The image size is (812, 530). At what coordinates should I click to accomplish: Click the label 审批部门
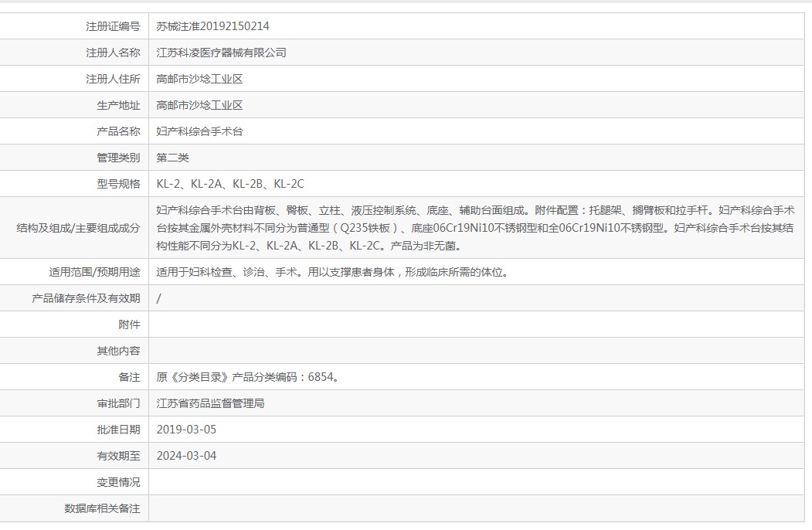[118, 403]
